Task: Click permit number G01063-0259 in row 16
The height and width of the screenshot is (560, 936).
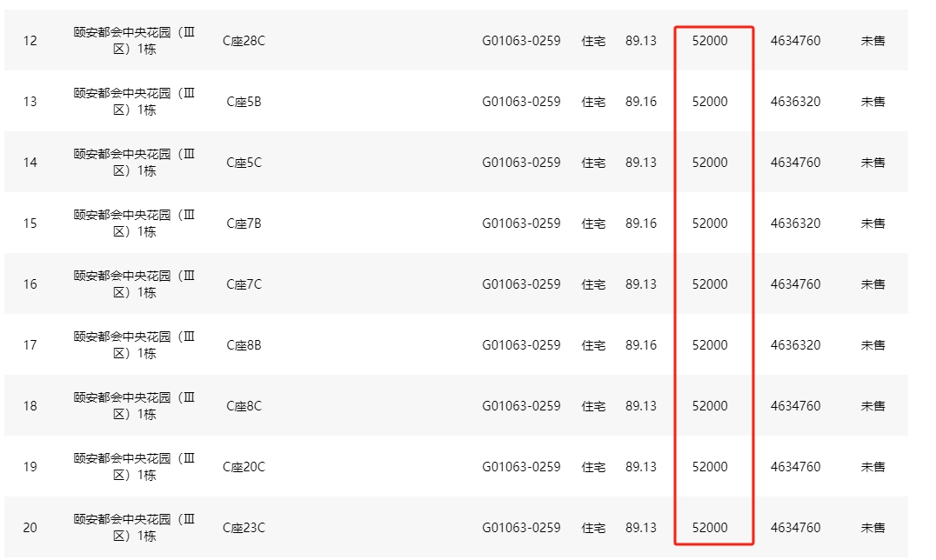Action: pos(521,284)
